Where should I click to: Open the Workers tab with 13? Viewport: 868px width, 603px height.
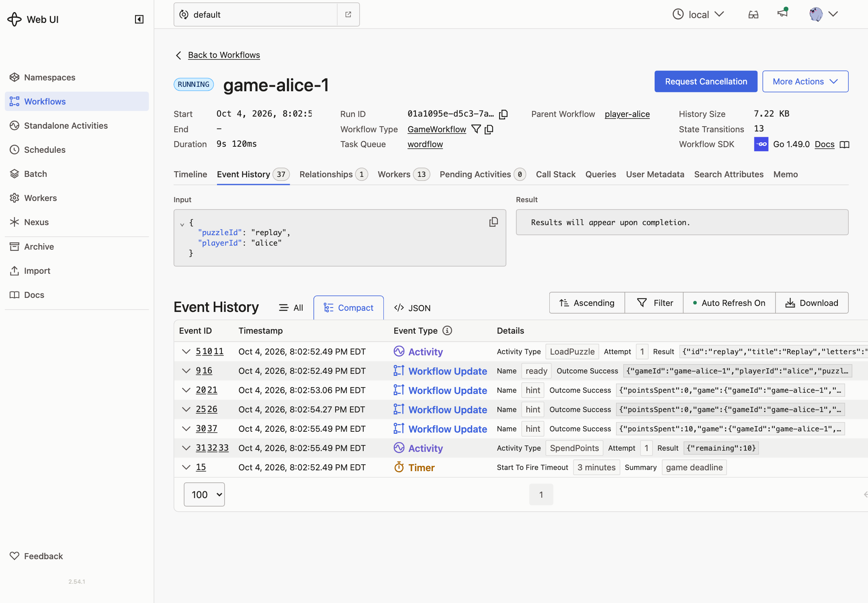click(403, 174)
